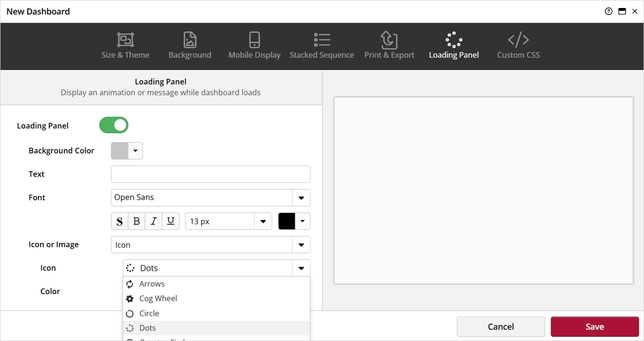Screen dimensions: 644x341
Task: Click the help question mark icon
Action: click(x=609, y=12)
